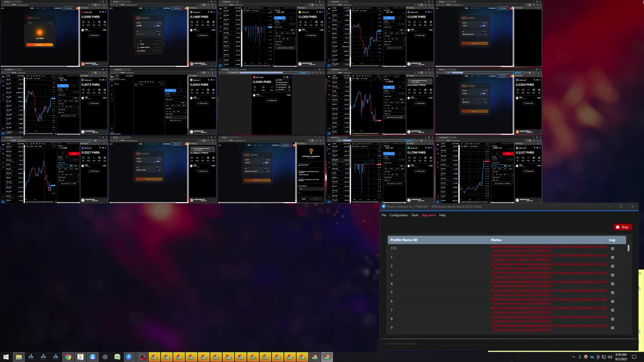
Task: Switch to browser profile 951 in taskbar
Action: coord(253,357)
